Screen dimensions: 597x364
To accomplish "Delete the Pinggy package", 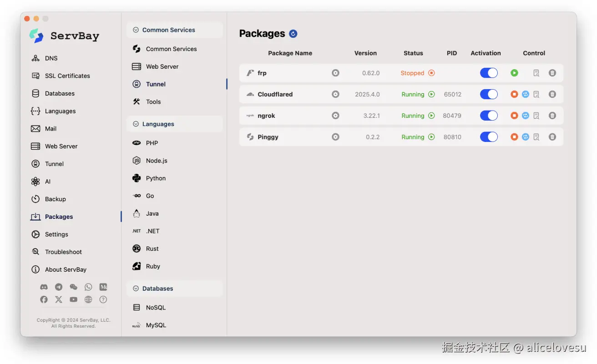I will pyautogui.click(x=552, y=137).
